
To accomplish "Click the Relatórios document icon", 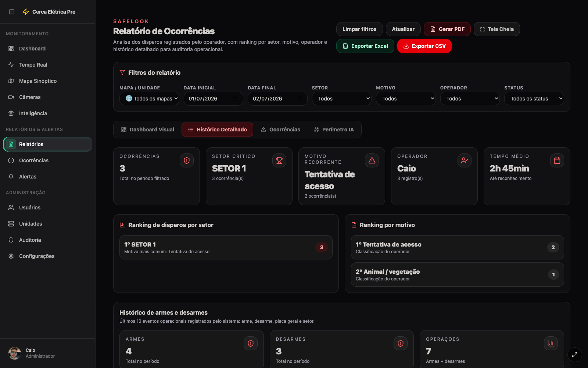I will pos(11,144).
